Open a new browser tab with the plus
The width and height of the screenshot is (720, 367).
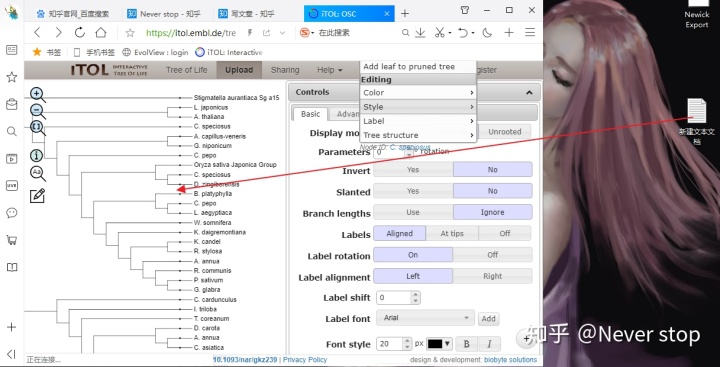pyautogui.click(x=405, y=14)
